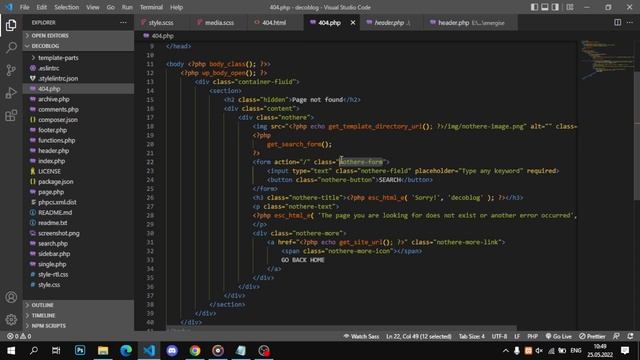Show hidden system tray icons
Viewport: 640px width, 360px height.
tap(505, 351)
